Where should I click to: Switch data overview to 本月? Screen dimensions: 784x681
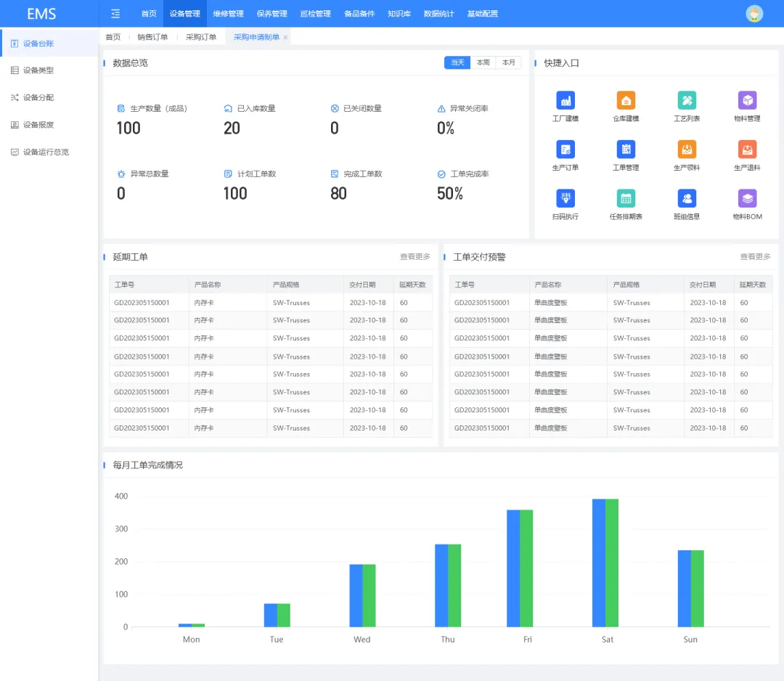(508, 62)
